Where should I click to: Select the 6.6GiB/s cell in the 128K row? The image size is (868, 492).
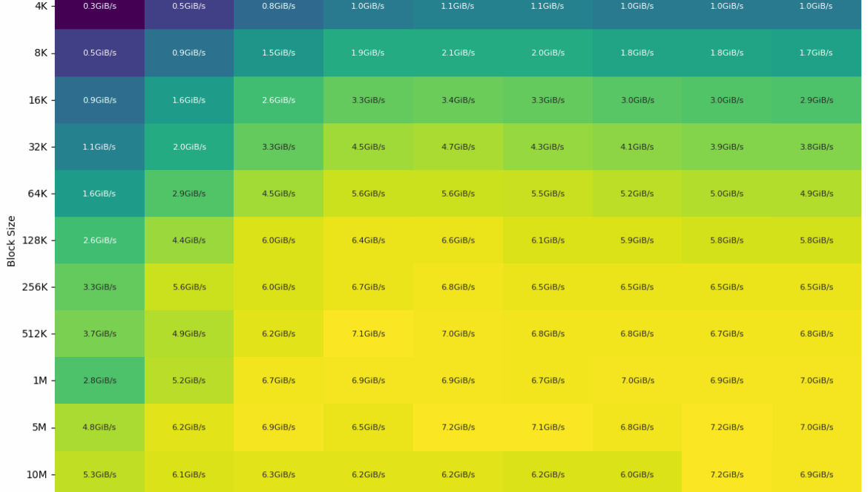[458, 240]
